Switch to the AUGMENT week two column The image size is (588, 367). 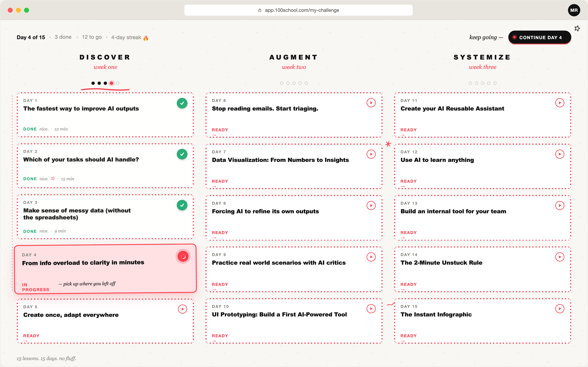[293, 57]
